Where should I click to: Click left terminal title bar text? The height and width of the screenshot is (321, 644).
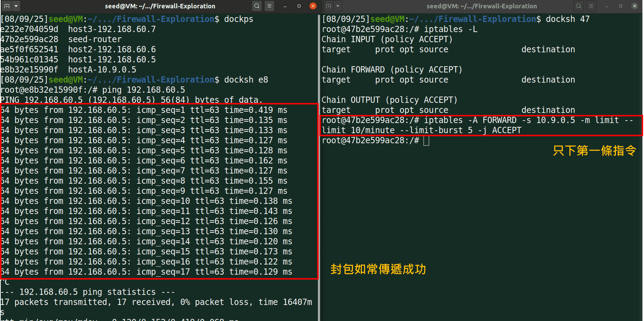160,6
